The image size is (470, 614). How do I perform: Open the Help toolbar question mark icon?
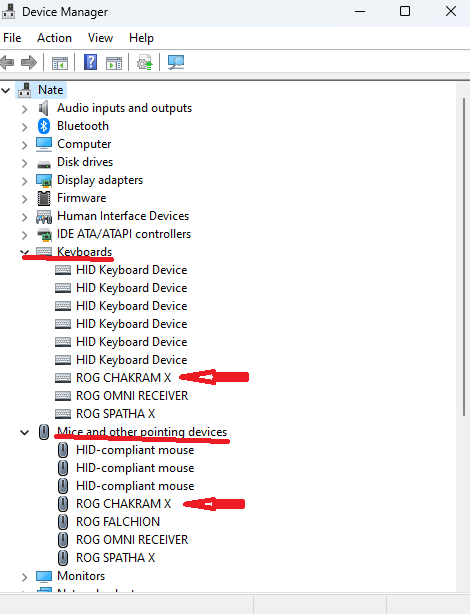coord(90,62)
